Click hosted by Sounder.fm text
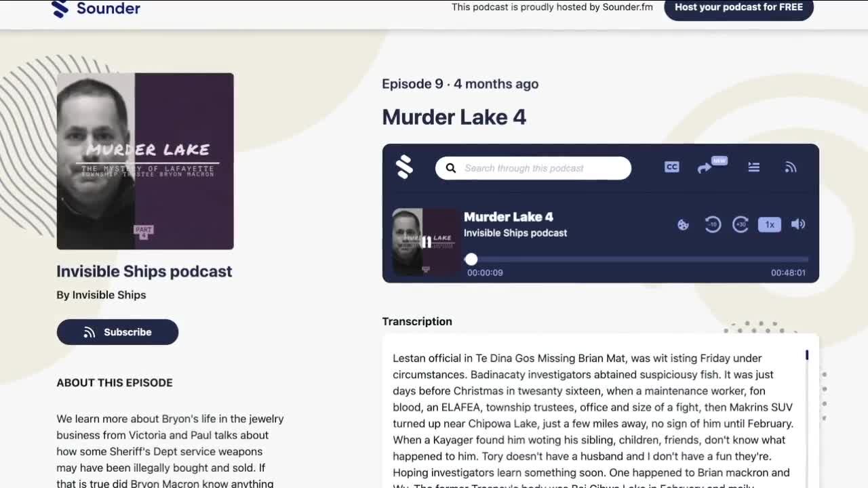The width and height of the screenshot is (868, 488). click(552, 7)
